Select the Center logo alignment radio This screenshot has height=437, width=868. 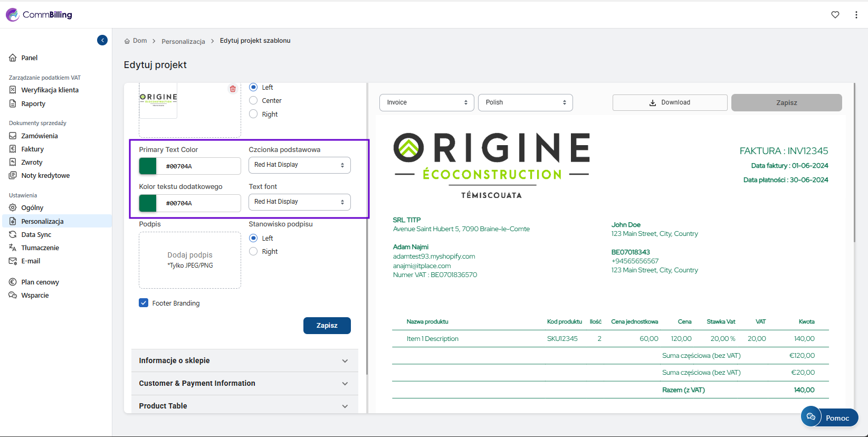(253, 101)
